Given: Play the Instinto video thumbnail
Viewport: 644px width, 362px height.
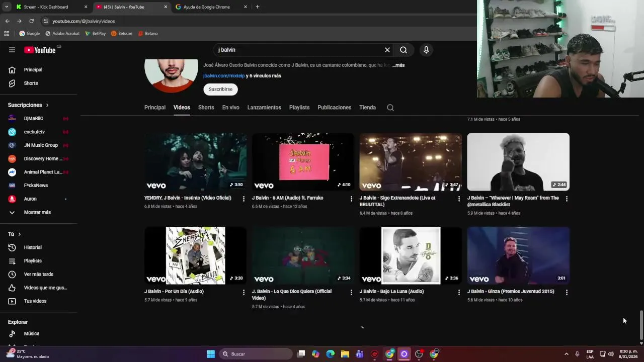Looking at the screenshot, I should click(196, 162).
